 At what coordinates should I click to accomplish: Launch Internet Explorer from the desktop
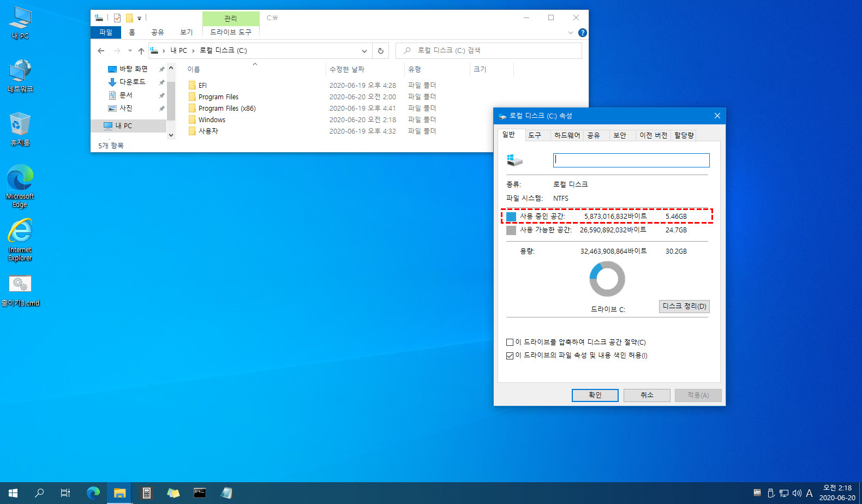coord(20,239)
